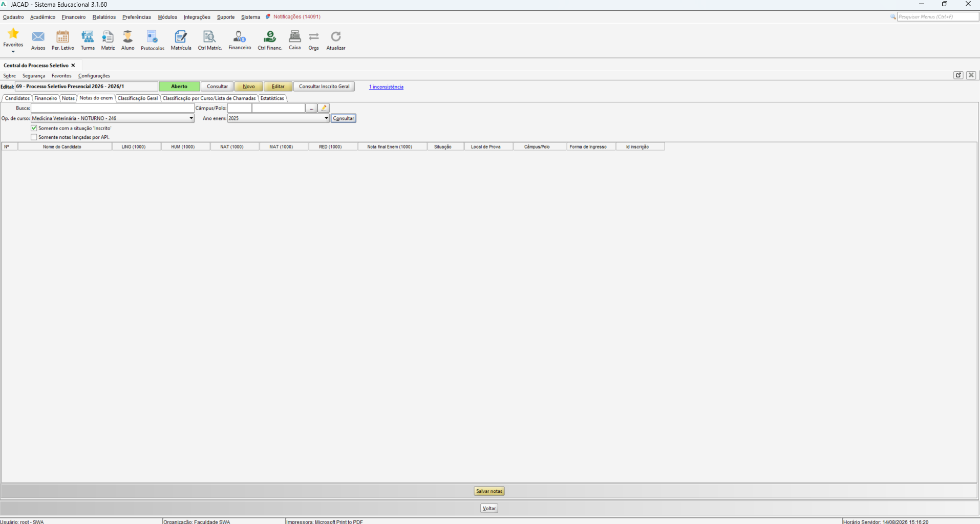Open the Relatórios menu
Viewport: 980px width, 524px height.
[x=104, y=17]
